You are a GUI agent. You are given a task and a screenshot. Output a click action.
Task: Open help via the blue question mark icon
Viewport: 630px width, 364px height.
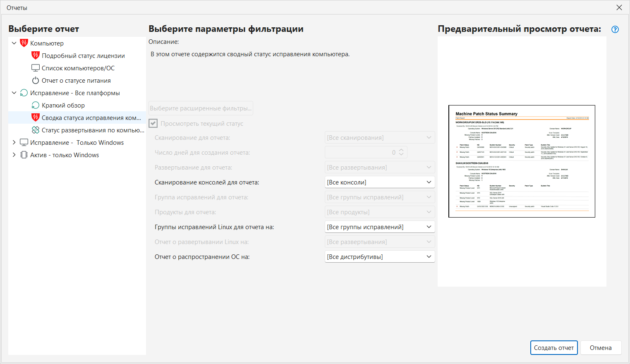(x=615, y=29)
